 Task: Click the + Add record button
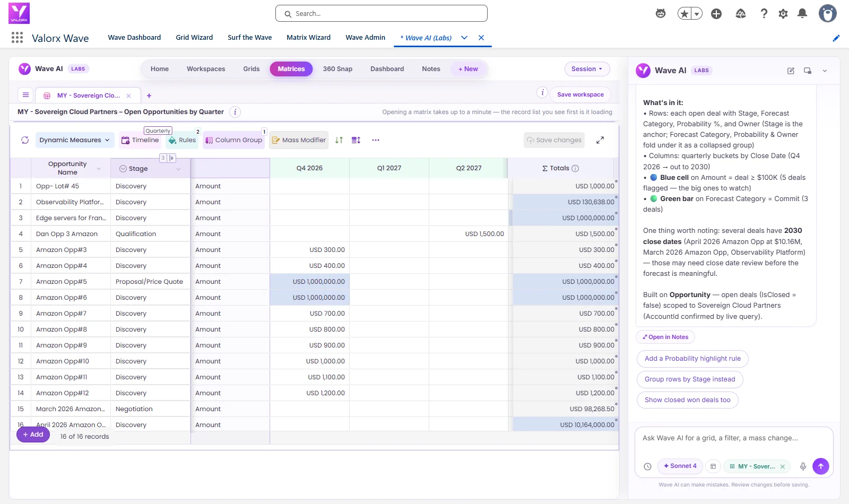coord(33,435)
